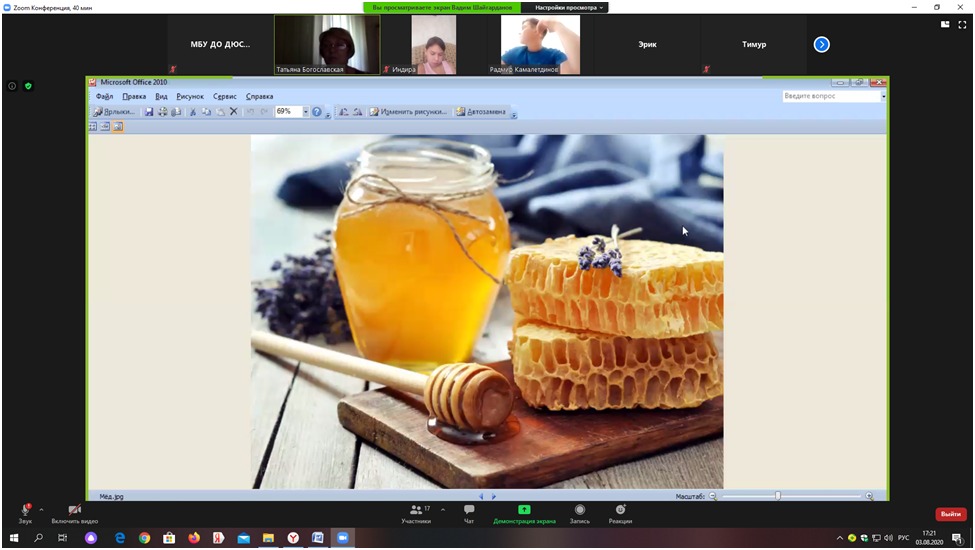Open the Zoom chat icon
Viewport: 975px width, 550px height.
click(469, 510)
